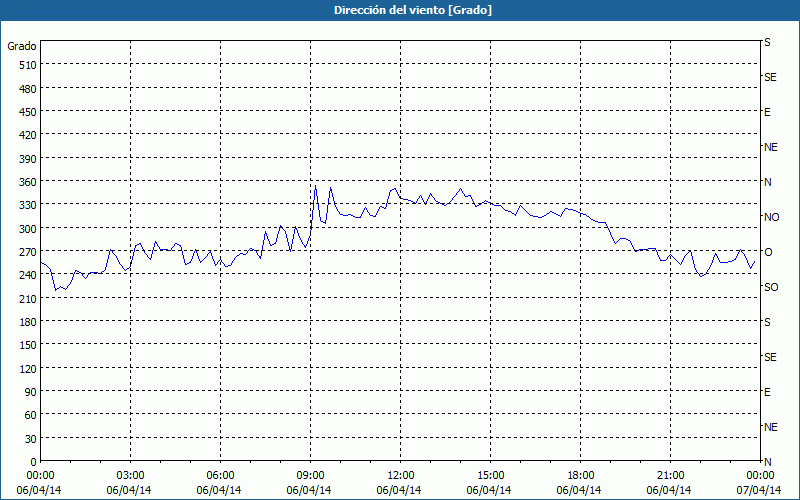The width and height of the screenshot is (800, 500).
Task: Pick the 300 degree axis label
Action: point(29,229)
